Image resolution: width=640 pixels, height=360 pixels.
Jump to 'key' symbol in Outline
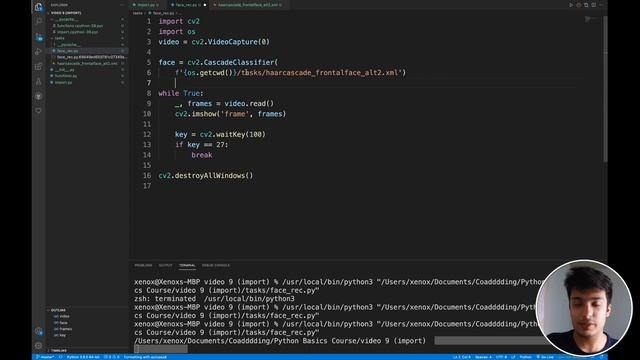tap(62, 336)
